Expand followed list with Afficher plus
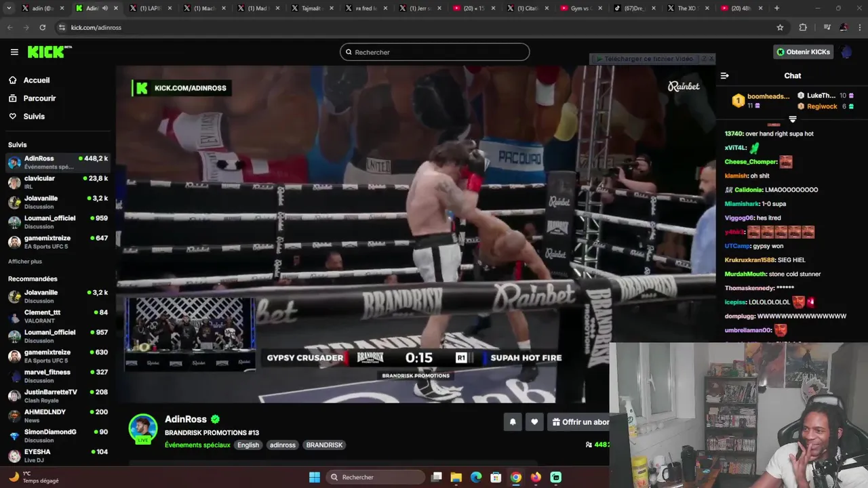868x488 pixels. tap(25, 262)
